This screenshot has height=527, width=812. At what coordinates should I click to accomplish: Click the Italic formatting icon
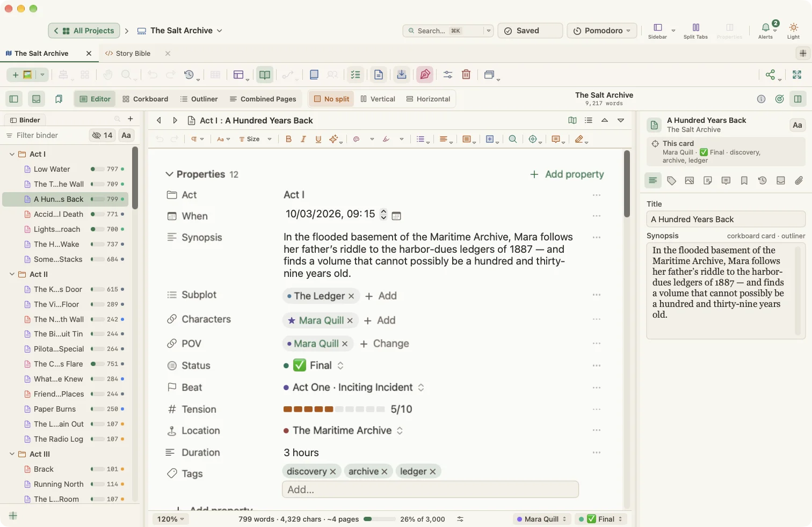pos(303,139)
